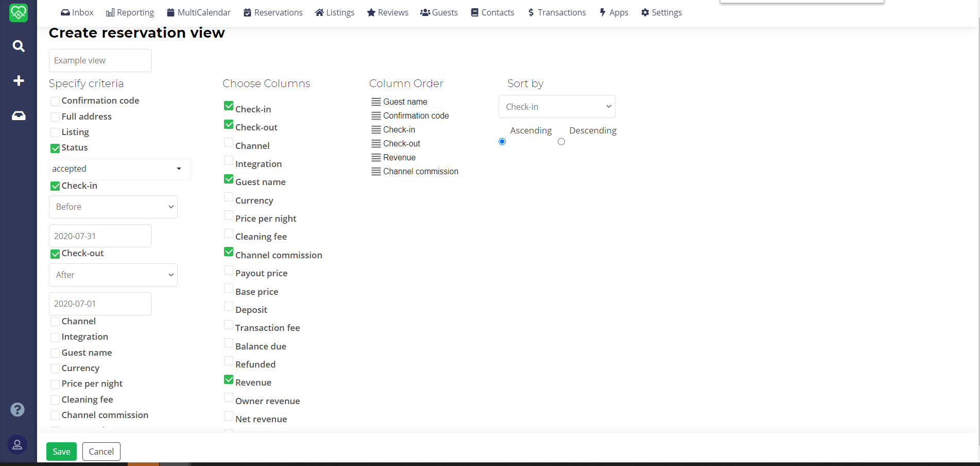Uncheck Check-out criteria checkbox
Screen dimensions: 980x466
[x=55, y=254]
